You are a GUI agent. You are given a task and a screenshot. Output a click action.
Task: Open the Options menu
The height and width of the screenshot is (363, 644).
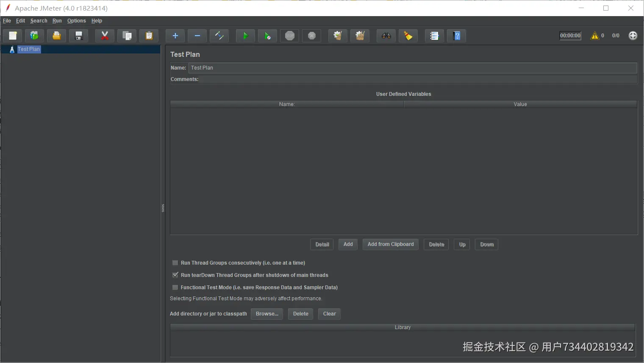76,21
